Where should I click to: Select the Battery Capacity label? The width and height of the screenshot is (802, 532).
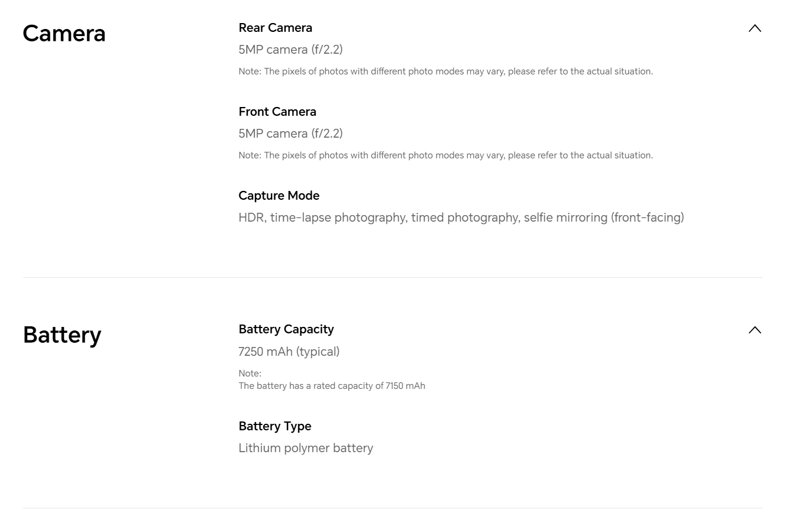point(286,329)
